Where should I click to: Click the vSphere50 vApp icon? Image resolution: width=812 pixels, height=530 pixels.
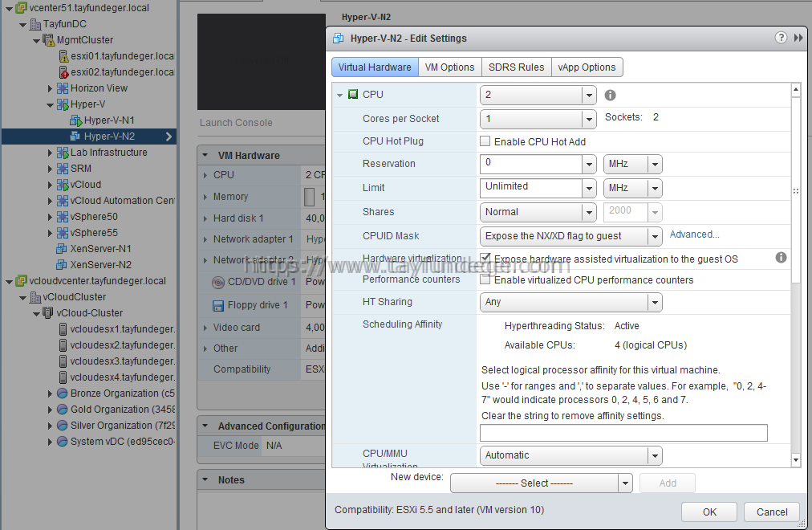pyautogui.click(x=62, y=217)
